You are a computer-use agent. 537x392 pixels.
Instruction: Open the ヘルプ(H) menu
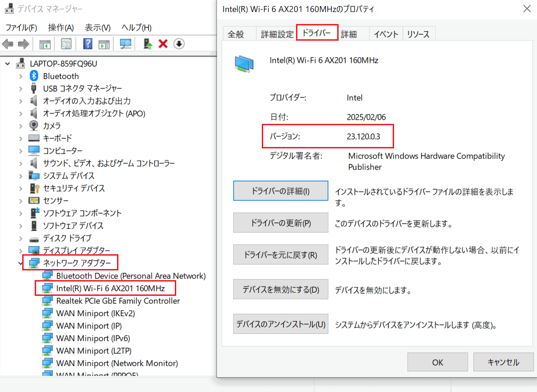[x=136, y=27]
